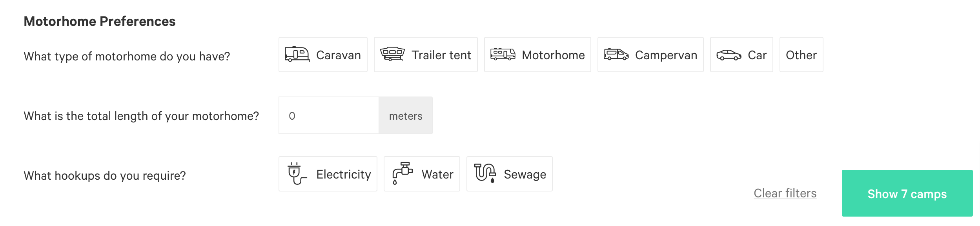The image size is (980, 226).
Task: Toggle the Water hookup requirement
Action: click(x=422, y=174)
